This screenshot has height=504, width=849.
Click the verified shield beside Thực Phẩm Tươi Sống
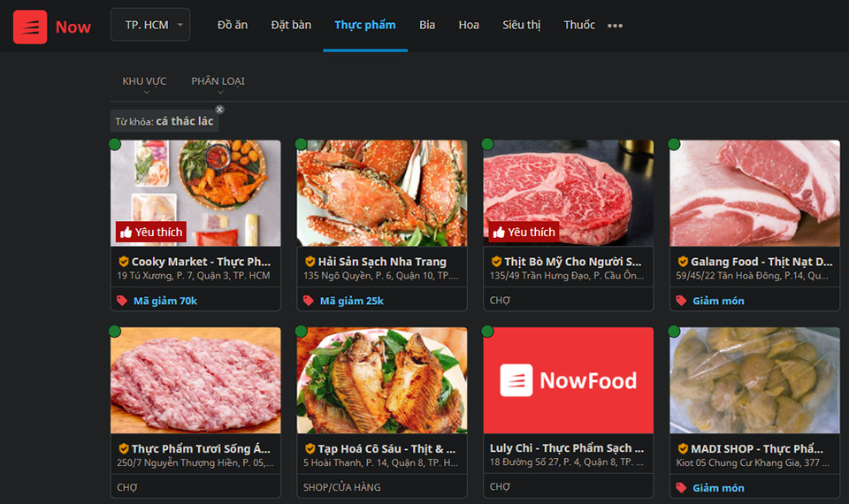pyautogui.click(x=124, y=449)
